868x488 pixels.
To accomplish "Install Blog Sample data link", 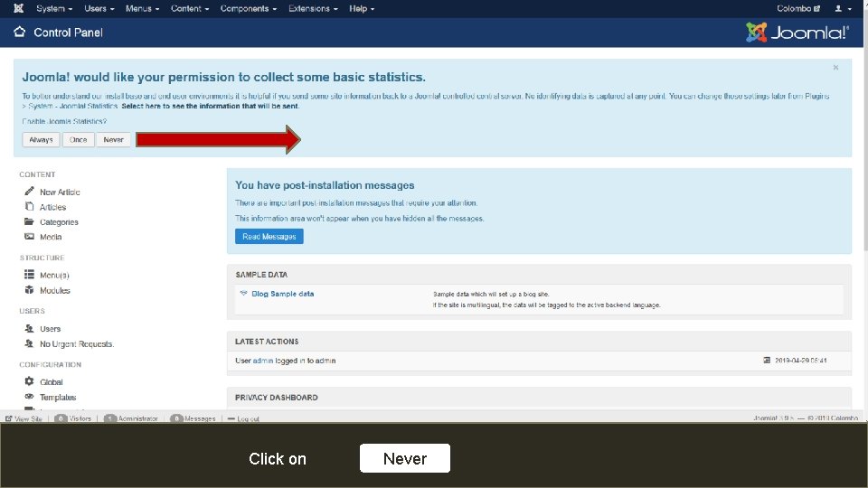I will coord(283,294).
